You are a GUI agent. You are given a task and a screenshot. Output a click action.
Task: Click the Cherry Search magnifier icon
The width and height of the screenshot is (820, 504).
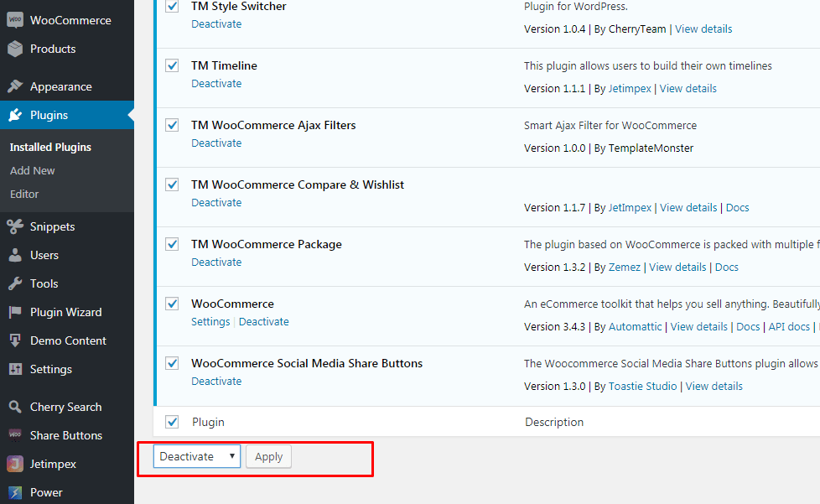[15, 407]
